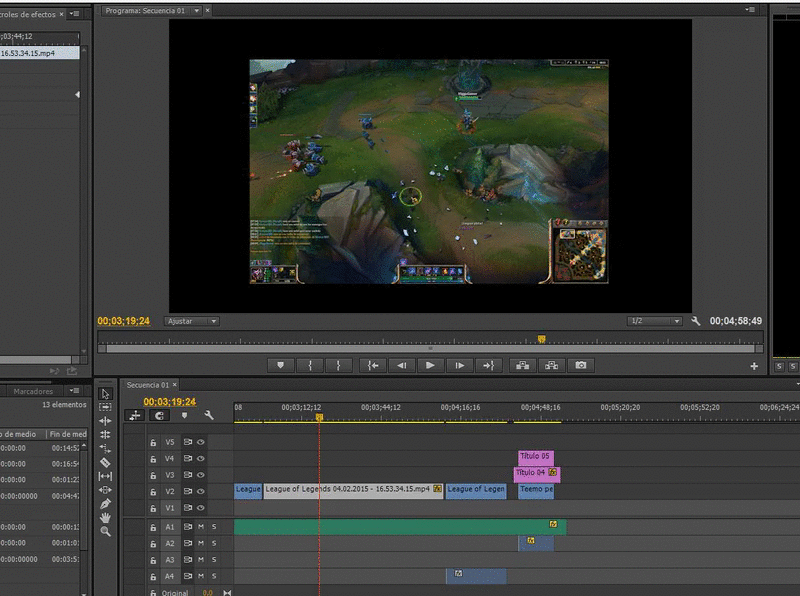
Task: Select Teemo pe clip on V2
Action: [x=536, y=490]
